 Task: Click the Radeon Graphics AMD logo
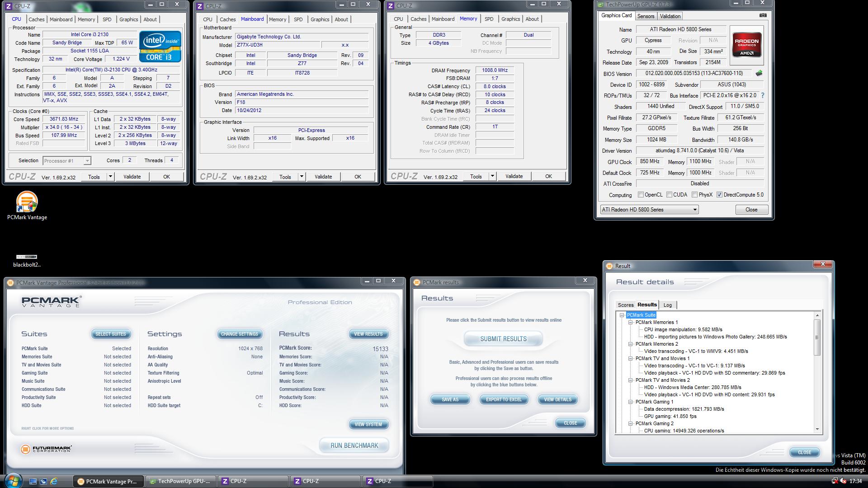[747, 45]
